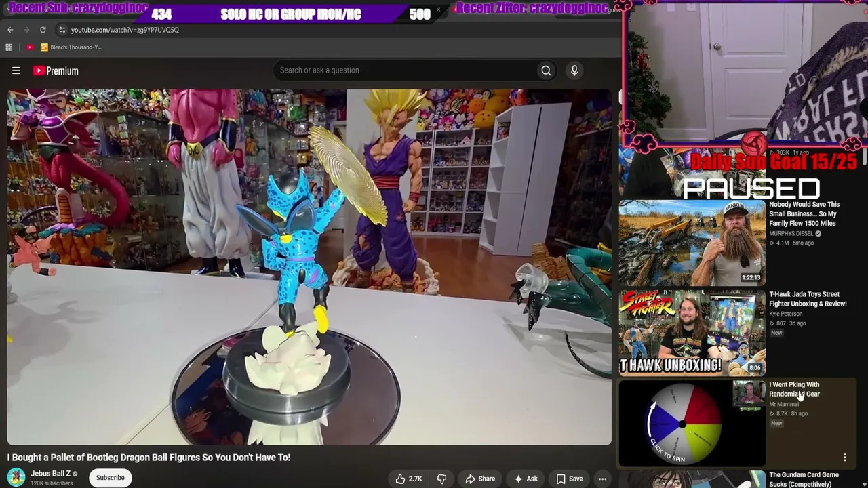Click the 120K subscribers count text

pos(52,483)
